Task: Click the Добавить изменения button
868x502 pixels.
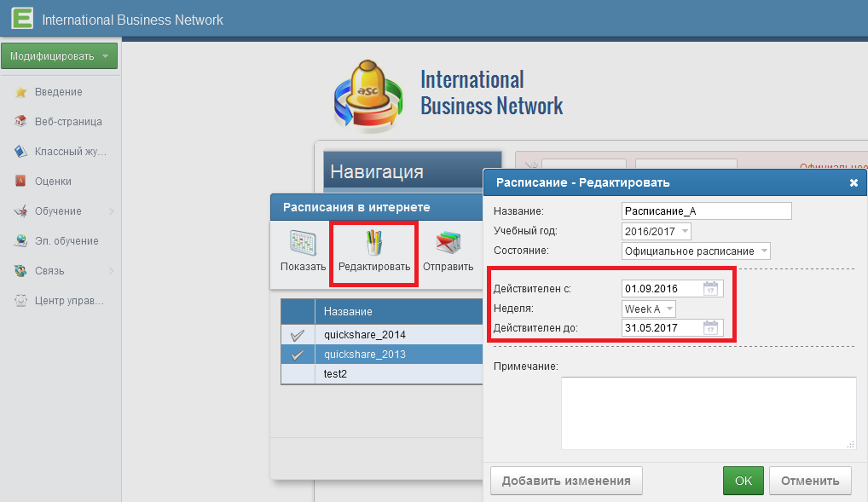Action: click(x=566, y=481)
